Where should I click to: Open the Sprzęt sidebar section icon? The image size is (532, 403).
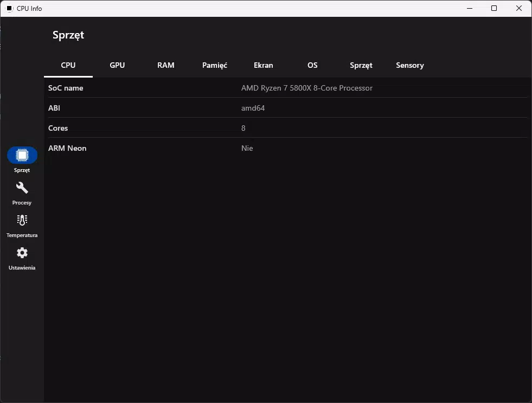(x=22, y=155)
